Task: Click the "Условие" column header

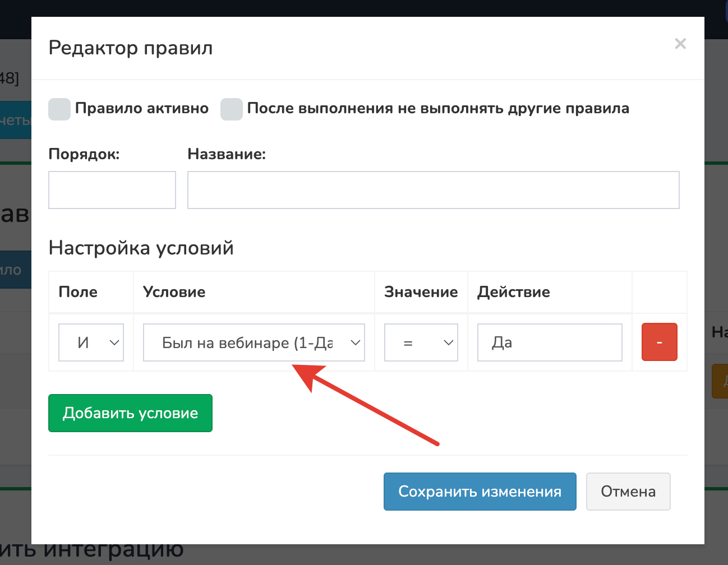Action: pos(174,292)
